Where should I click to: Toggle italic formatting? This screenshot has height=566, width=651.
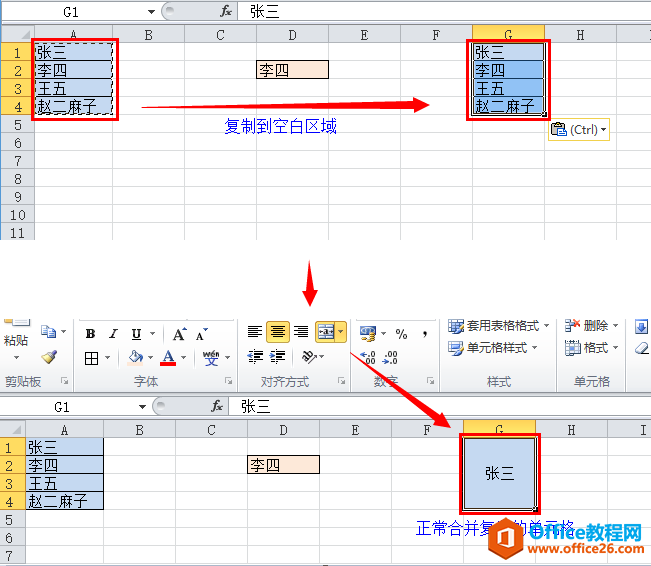[x=113, y=333]
